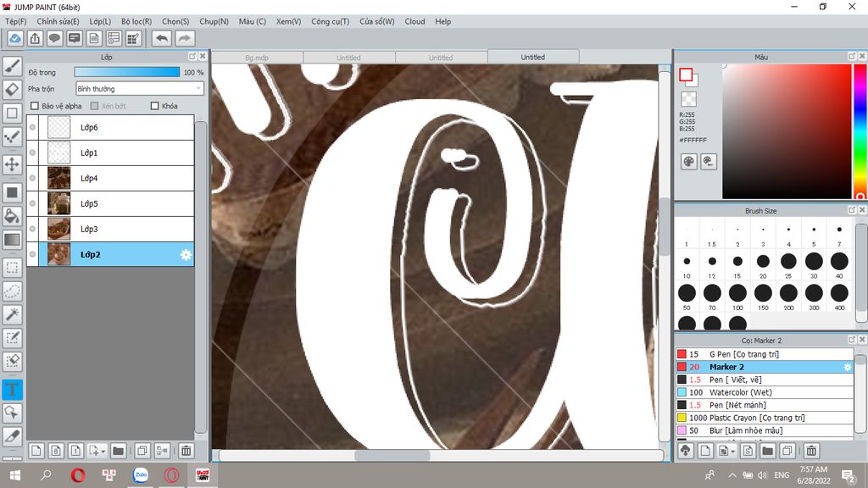Select the Eraser tool
The height and width of the screenshot is (488, 868).
12,89
